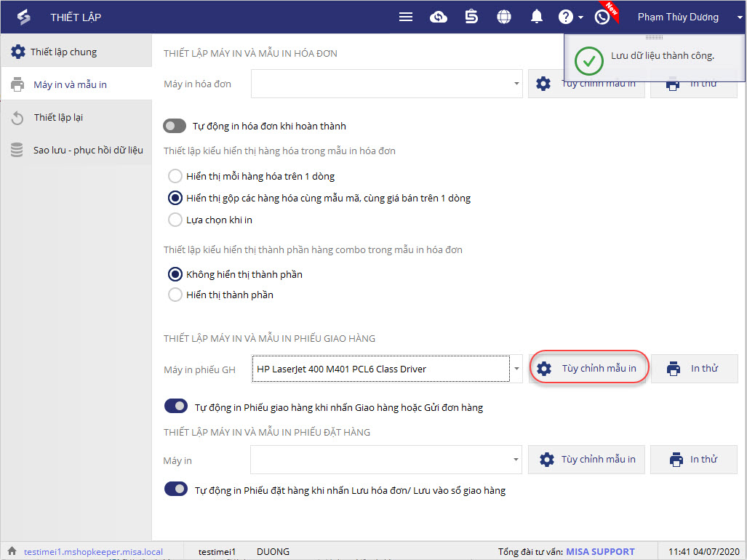Click green checkmark icon in success toast
Viewport: 747px width, 560px height.
tap(589, 60)
